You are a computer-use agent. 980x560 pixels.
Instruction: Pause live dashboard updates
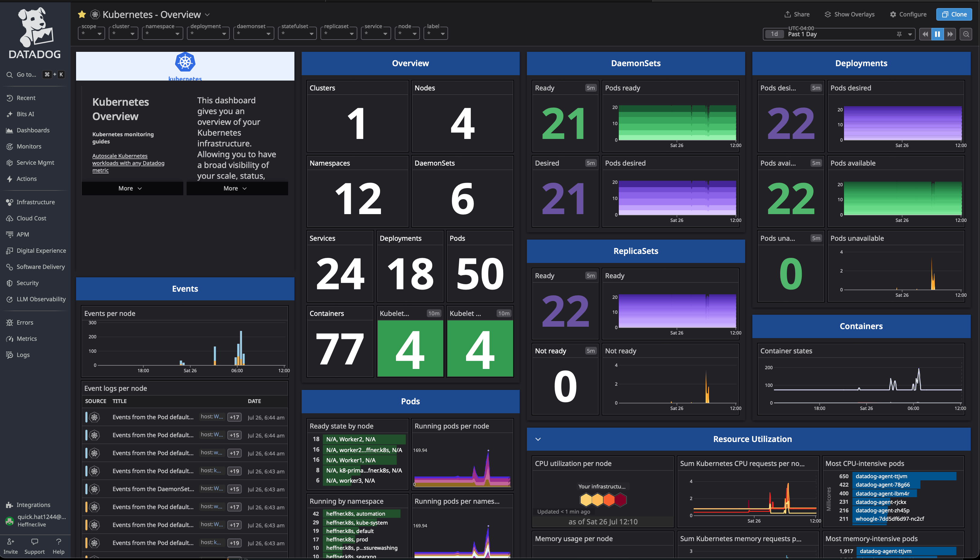(937, 34)
